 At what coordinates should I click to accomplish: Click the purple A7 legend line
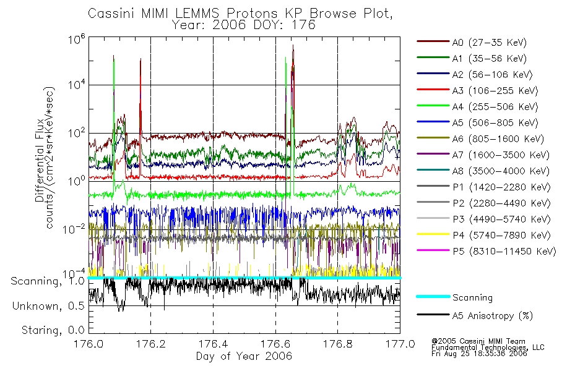coord(433,153)
